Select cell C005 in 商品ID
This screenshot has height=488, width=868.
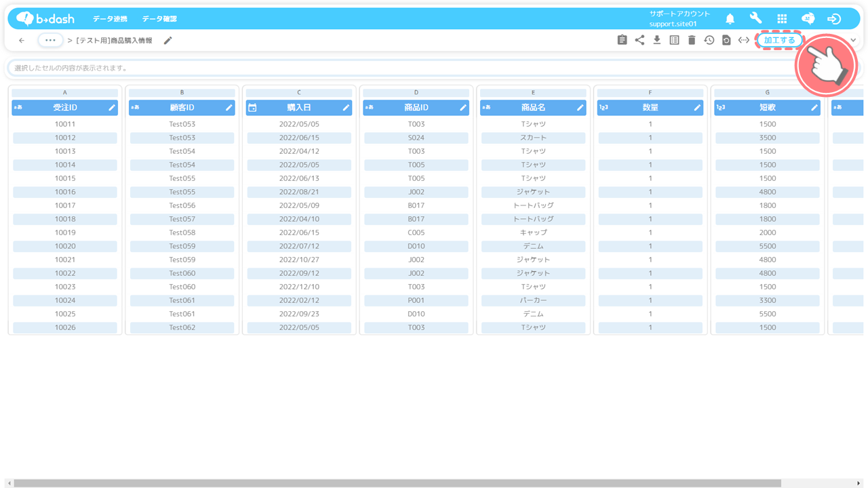pyautogui.click(x=416, y=232)
